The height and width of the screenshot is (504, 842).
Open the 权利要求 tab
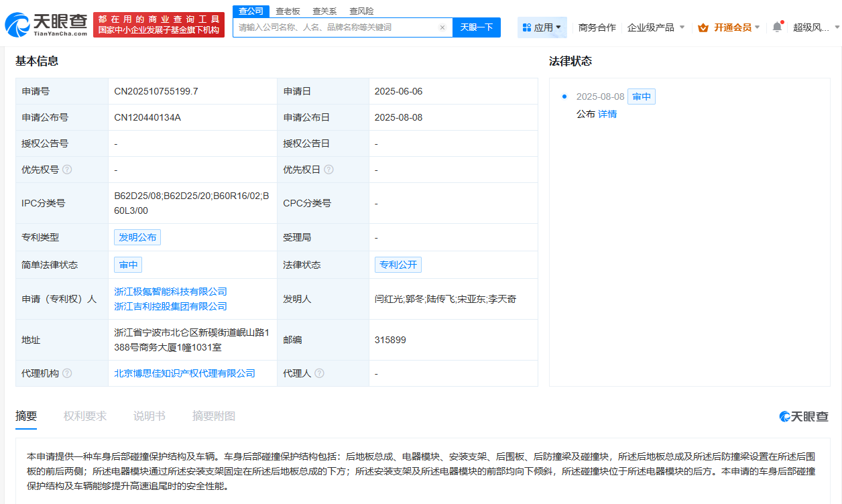(84, 416)
